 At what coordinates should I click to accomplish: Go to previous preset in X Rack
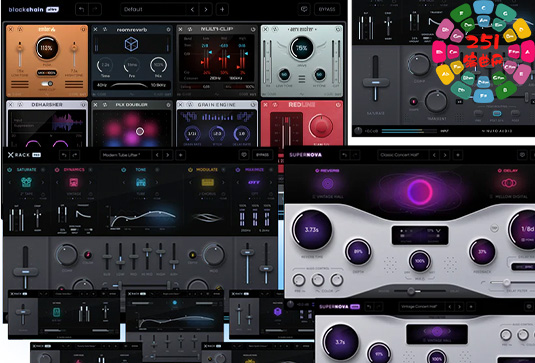pos(157,155)
